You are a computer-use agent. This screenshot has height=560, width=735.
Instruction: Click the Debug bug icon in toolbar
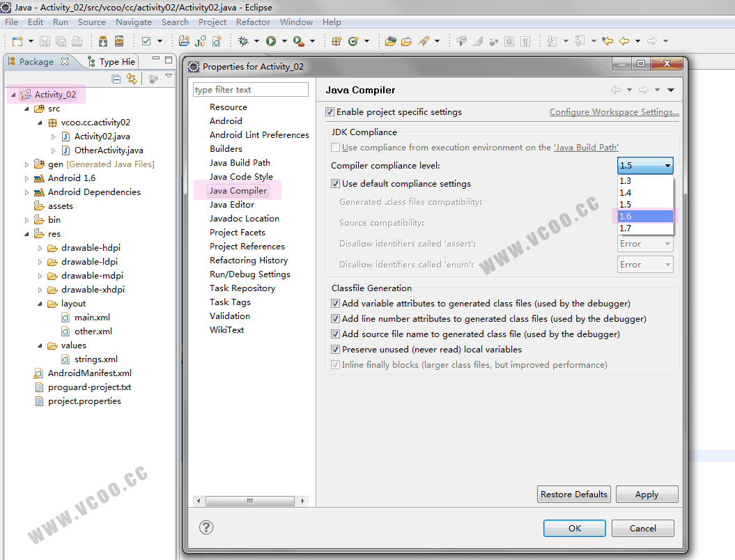click(x=242, y=41)
